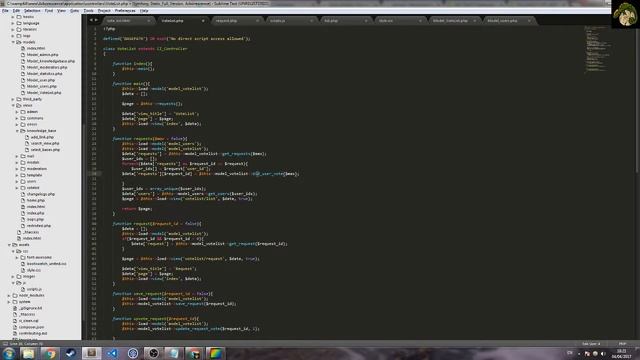Close the style.css tab

420,21
